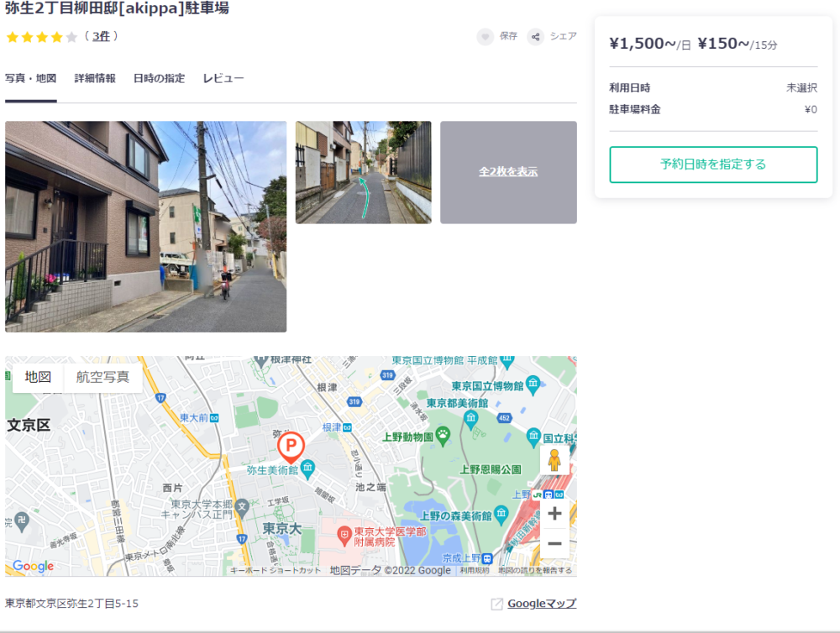The width and height of the screenshot is (840, 633).
Task: Click the Ueno Zoo paw marker
Action: 443,433
